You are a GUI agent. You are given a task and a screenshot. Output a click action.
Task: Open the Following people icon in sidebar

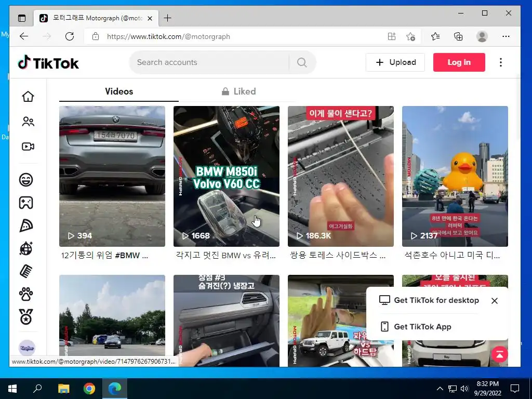click(x=28, y=122)
